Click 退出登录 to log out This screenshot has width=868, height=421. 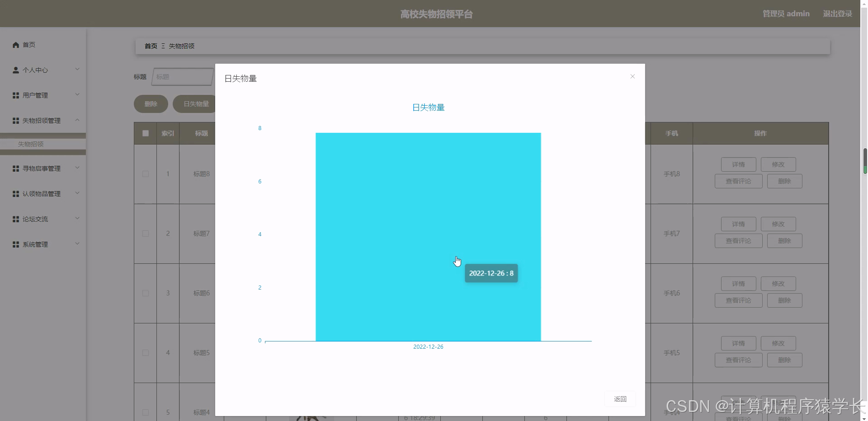pos(837,13)
